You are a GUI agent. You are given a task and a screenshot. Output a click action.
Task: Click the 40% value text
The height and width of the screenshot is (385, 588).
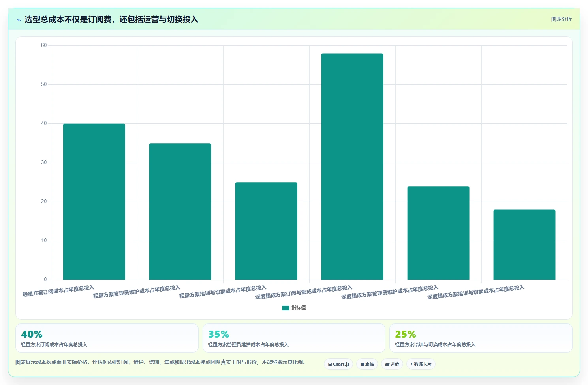[x=32, y=334]
